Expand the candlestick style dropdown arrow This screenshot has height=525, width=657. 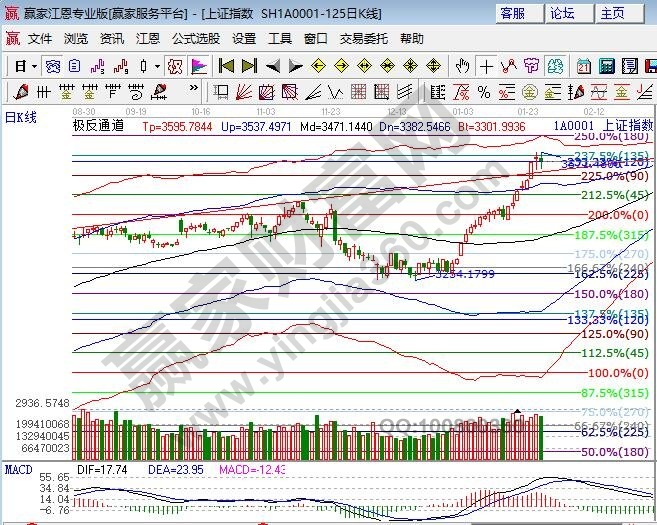pos(157,66)
